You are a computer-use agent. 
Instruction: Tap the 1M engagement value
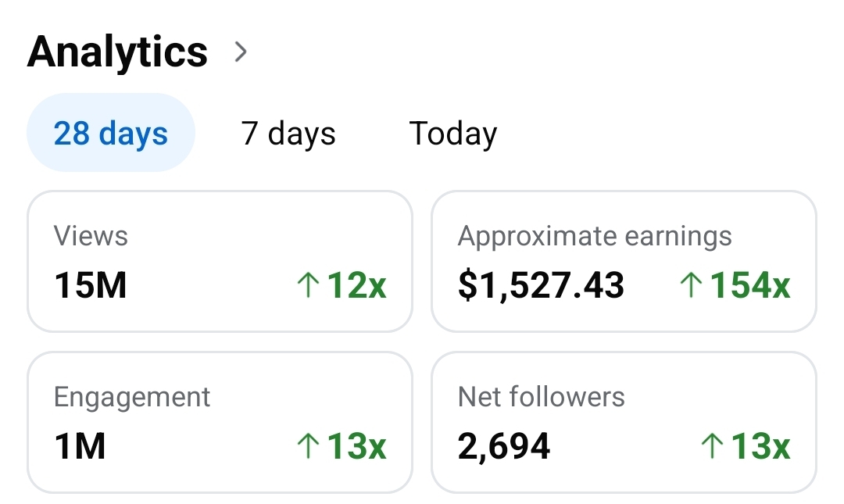80,446
